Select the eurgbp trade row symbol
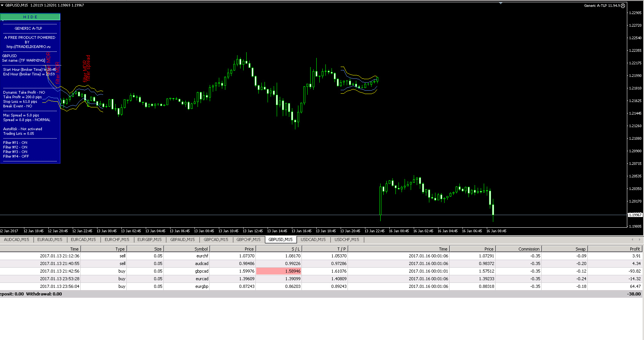The image size is (644, 340). 202,286
